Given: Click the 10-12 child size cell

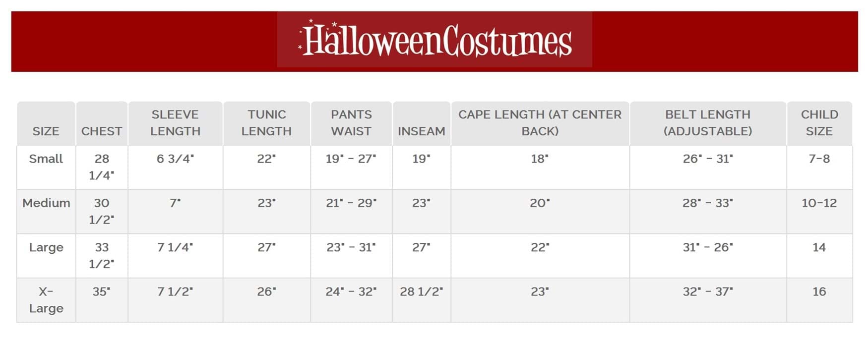Looking at the screenshot, I should tap(819, 203).
